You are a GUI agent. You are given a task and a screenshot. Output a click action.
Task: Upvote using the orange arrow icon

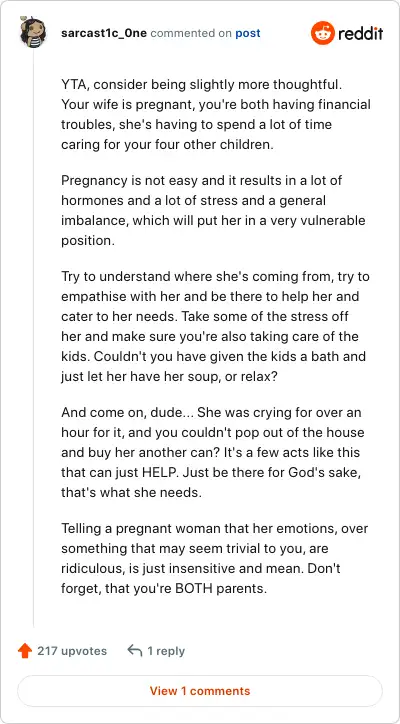point(24,651)
